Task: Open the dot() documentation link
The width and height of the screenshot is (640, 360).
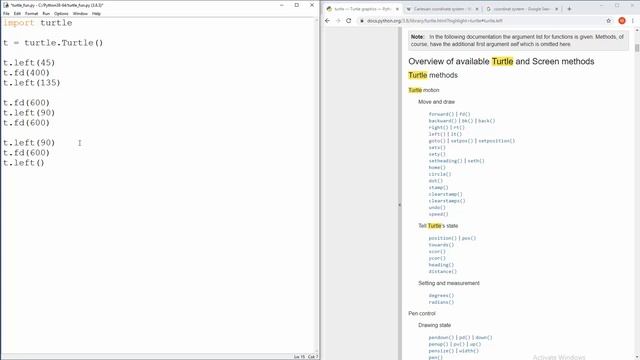Action: [436, 181]
